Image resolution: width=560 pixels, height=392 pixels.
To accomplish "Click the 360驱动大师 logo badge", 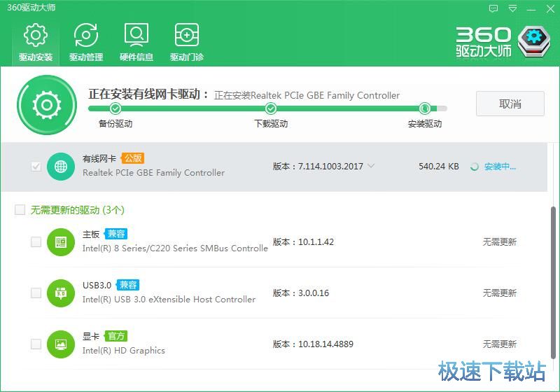I will click(534, 41).
